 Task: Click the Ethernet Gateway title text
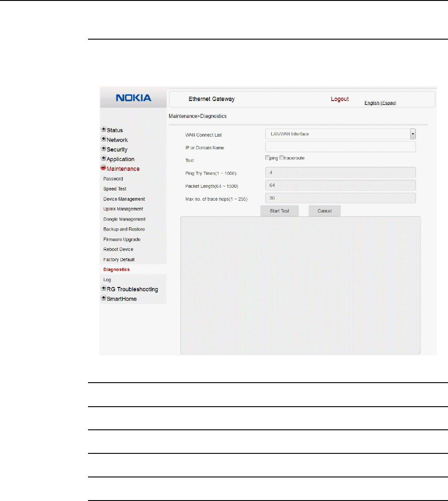(212, 99)
